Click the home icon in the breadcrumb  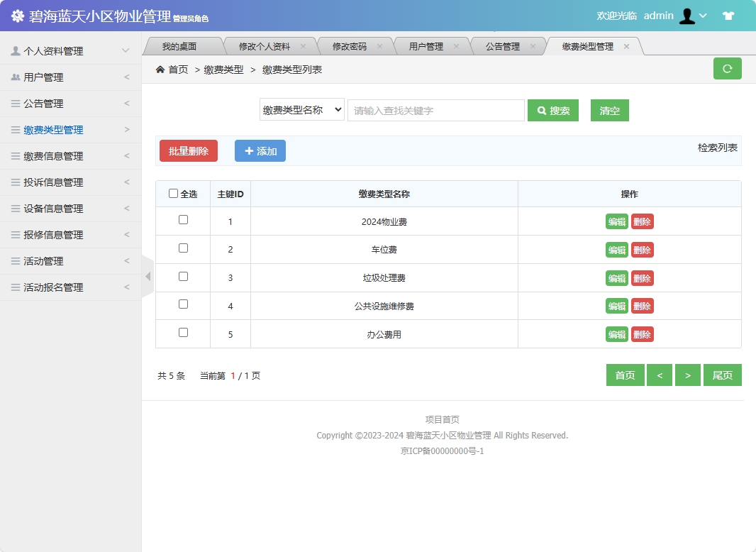click(161, 70)
